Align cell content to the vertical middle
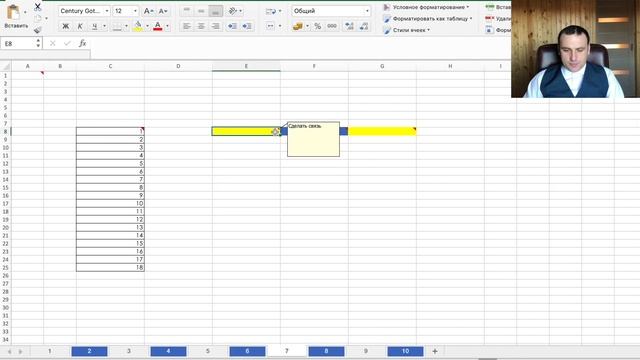This screenshot has width=640, height=360. 201,11
